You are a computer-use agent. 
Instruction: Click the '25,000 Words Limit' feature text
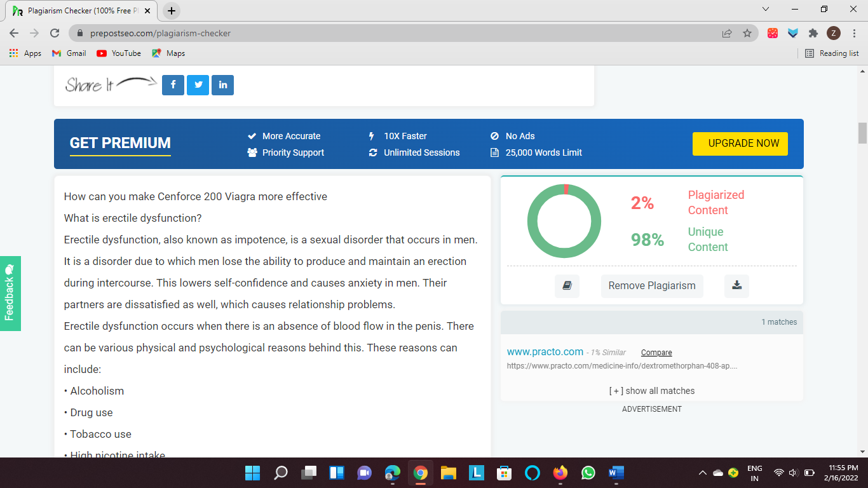click(544, 152)
